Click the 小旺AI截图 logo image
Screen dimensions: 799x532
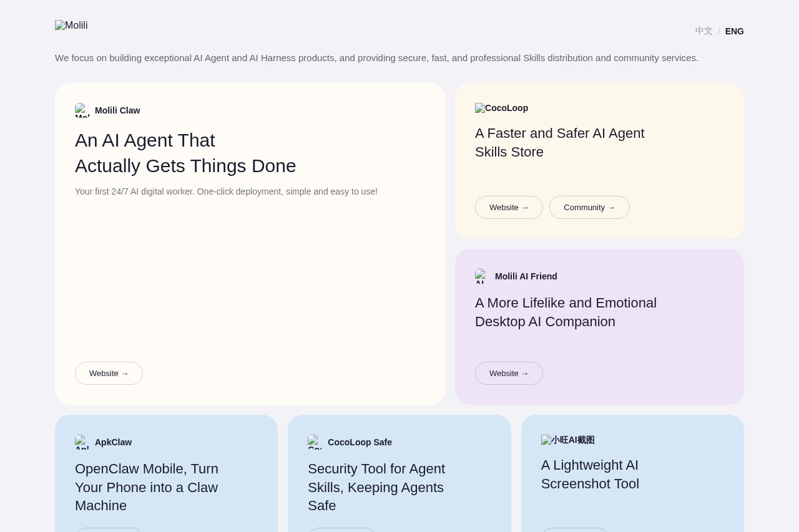[x=567, y=440]
